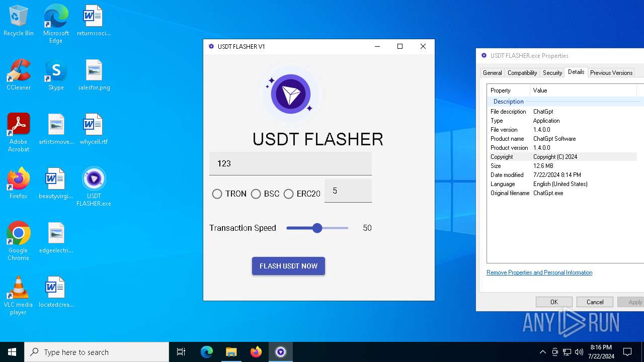This screenshot has width=644, height=362.
Task: Select the Copyright (C) 2024 row
Action: 562,157
